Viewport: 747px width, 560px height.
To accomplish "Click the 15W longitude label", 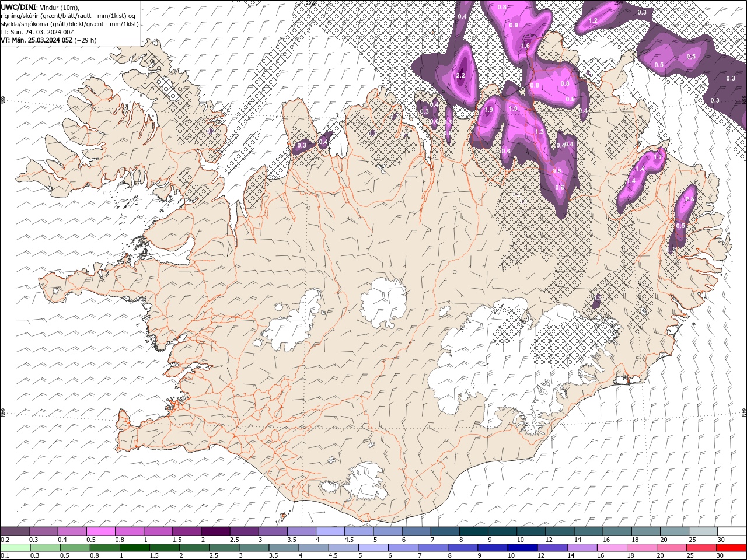I will (619, 3).
